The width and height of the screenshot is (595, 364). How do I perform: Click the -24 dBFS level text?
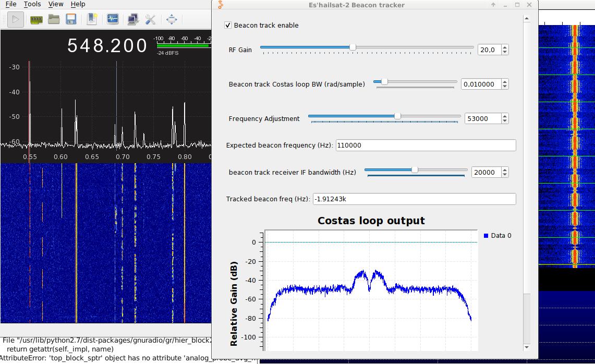(167, 53)
